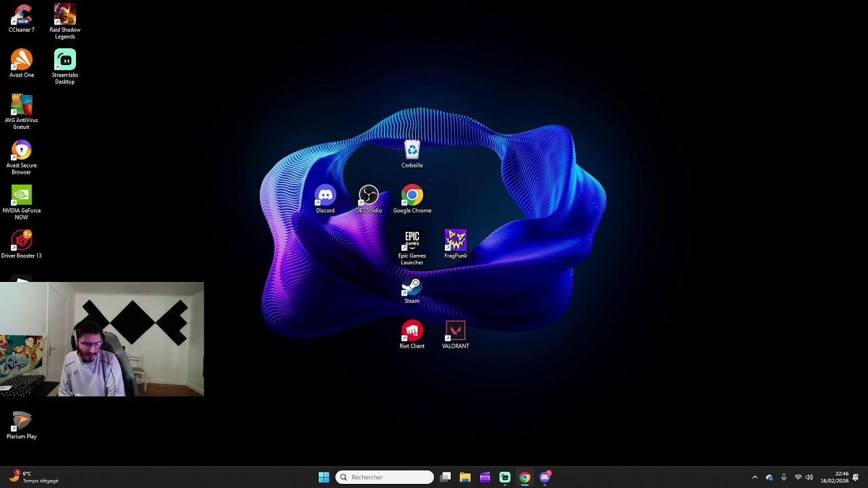Select the Driver Booster 13 icon
868x488 pixels.
pyautogui.click(x=22, y=244)
